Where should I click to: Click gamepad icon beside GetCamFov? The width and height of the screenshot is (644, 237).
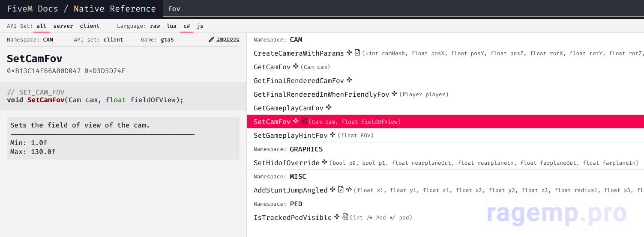[x=296, y=67]
